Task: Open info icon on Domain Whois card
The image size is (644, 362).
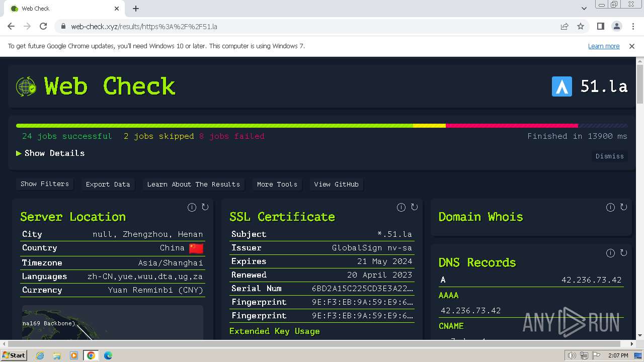Action: coord(610,207)
